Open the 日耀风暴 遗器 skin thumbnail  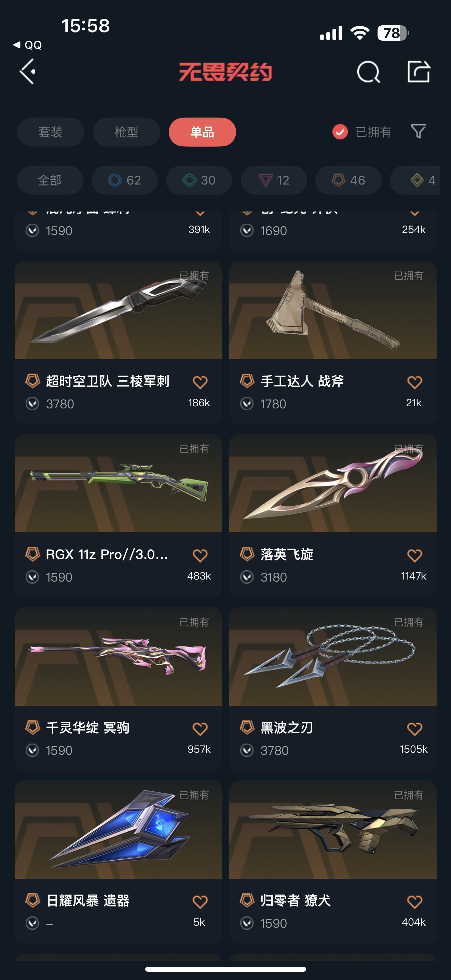click(118, 829)
